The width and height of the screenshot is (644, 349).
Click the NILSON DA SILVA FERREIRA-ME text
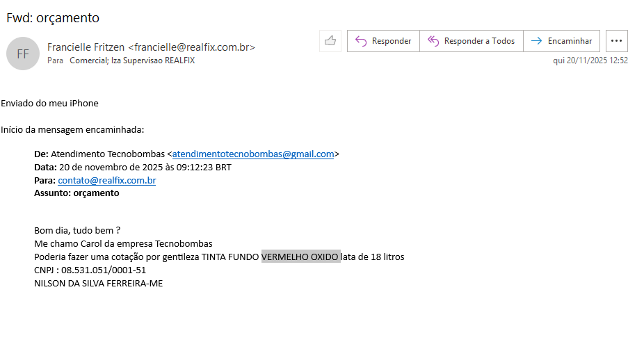point(98,283)
